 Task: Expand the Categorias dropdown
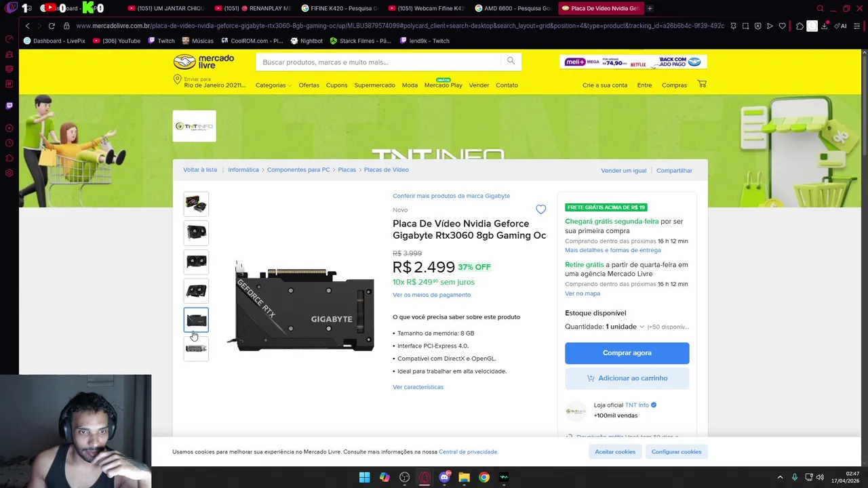pyautogui.click(x=273, y=85)
